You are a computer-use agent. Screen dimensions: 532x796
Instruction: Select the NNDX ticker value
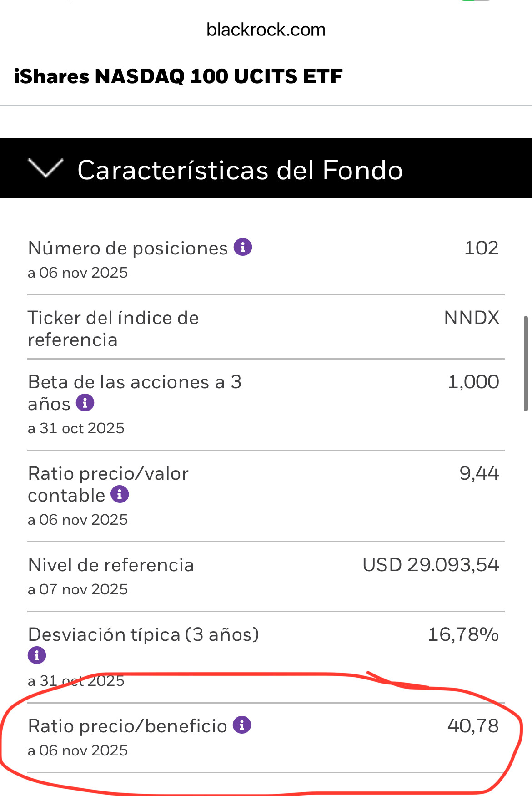tap(472, 318)
